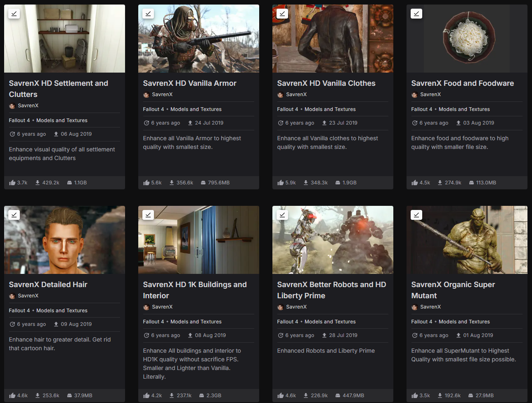The image size is (532, 403).
Task: Click the download icon next to 226.9k
Action: [x=306, y=395]
